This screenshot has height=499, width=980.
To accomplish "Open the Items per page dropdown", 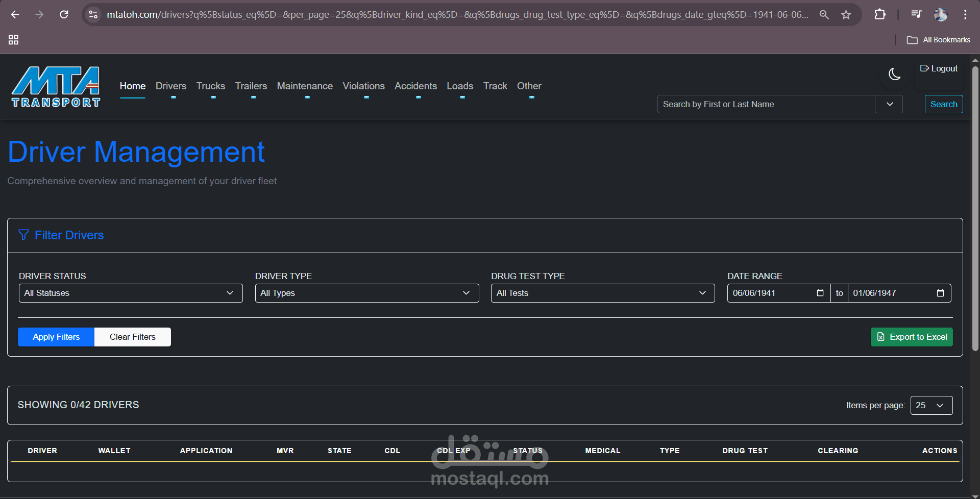I will click(x=932, y=405).
